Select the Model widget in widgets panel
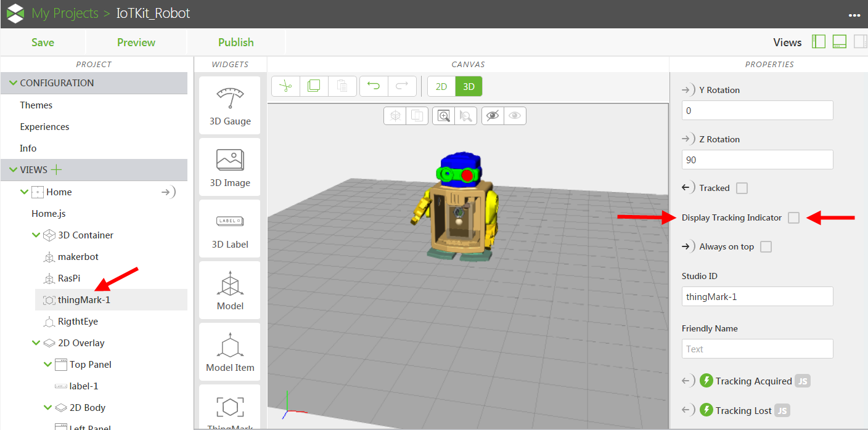The width and height of the screenshot is (868, 430). [229, 290]
